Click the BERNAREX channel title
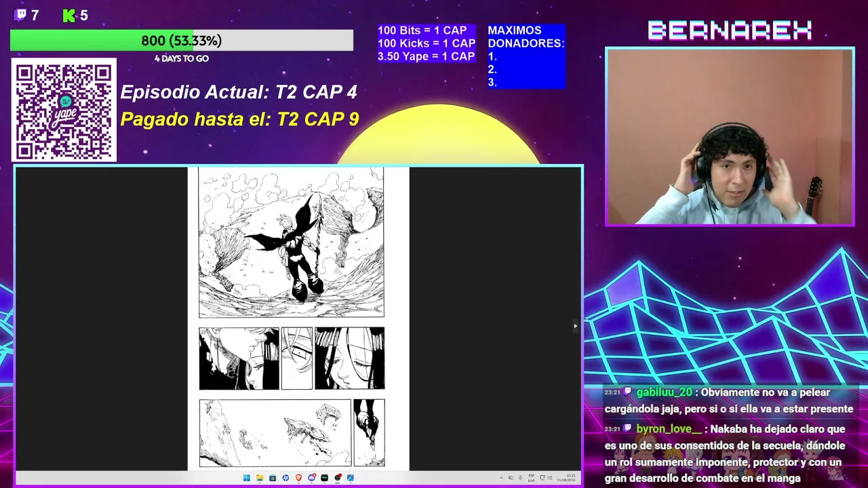Screen dimensions: 868x488 pos(730,30)
